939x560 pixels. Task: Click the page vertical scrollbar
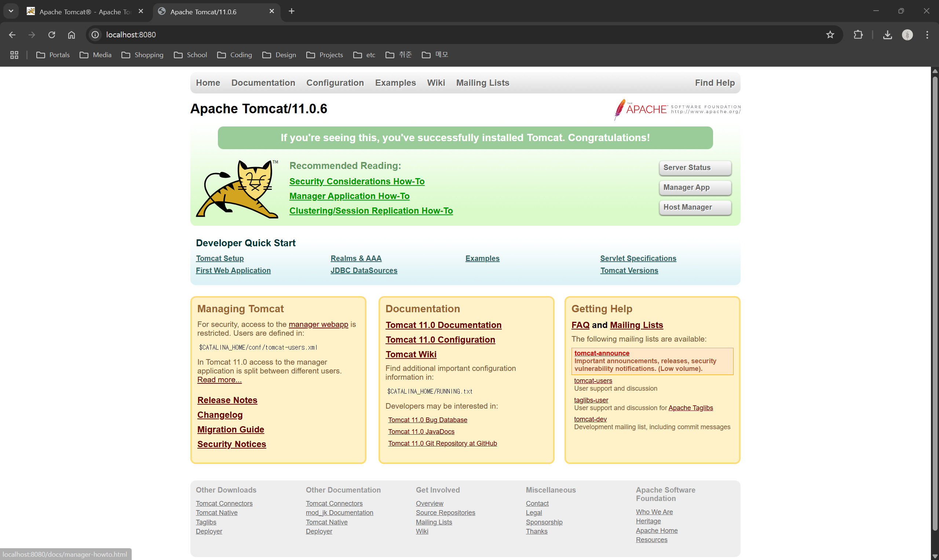pos(935,302)
